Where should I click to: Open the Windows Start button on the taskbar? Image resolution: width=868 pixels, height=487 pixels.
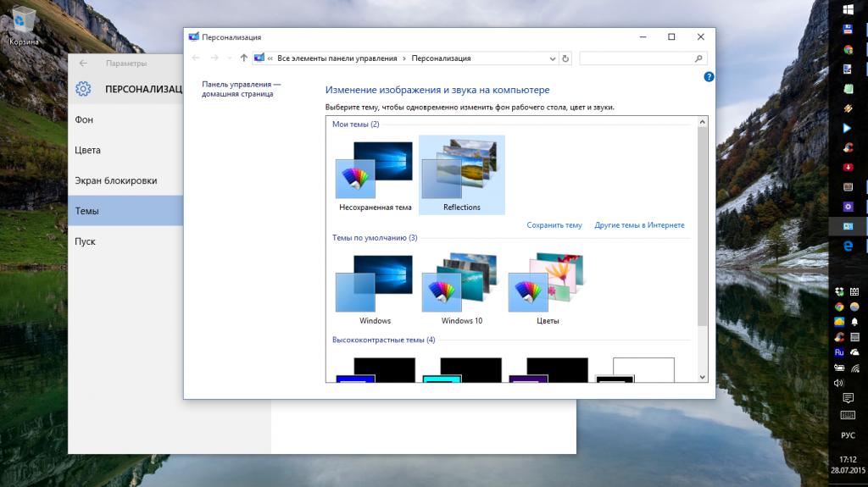coord(847,9)
